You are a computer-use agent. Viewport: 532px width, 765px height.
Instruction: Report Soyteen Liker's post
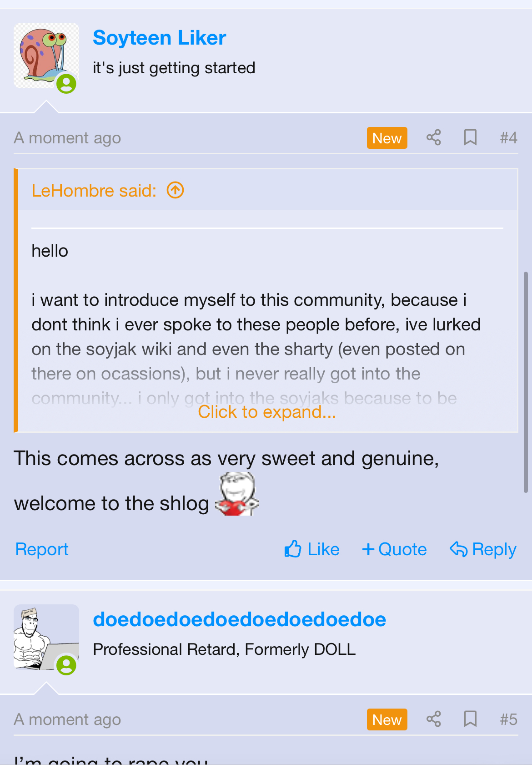click(42, 549)
